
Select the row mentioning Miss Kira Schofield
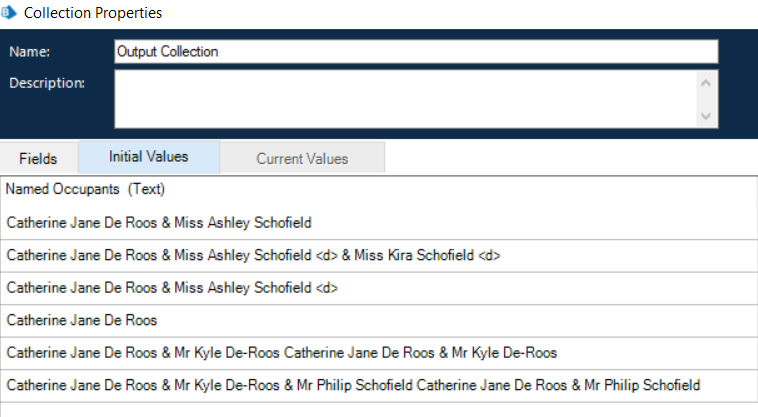(252, 255)
